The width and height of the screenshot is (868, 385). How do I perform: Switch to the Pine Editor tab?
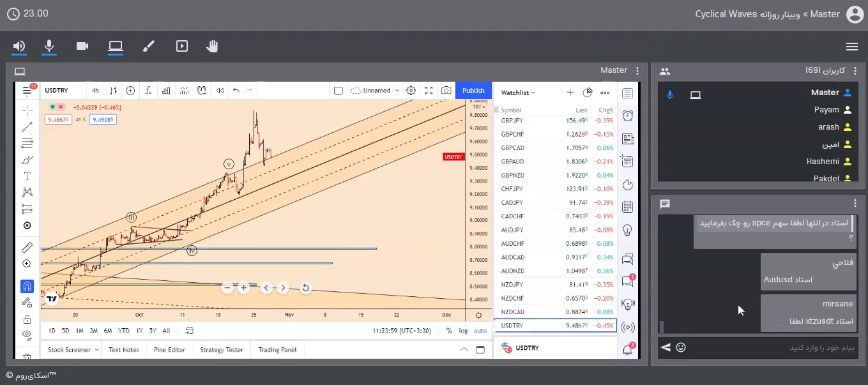coord(169,350)
